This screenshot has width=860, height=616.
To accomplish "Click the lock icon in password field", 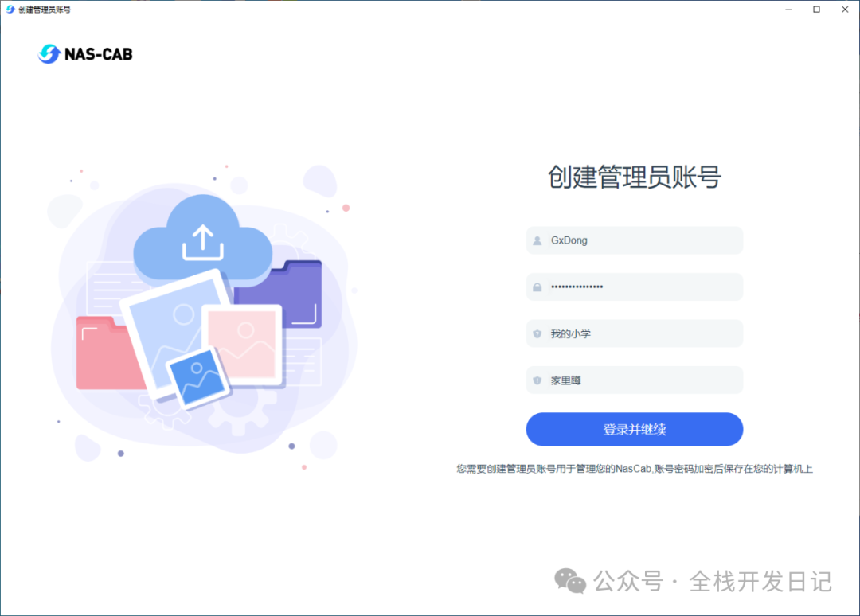I will 537,287.
